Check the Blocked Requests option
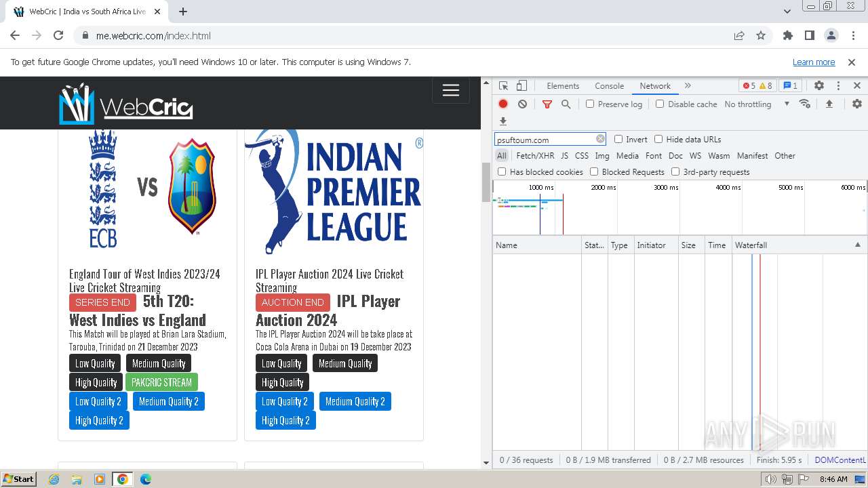The height and width of the screenshot is (488, 868). [x=594, y=172]
